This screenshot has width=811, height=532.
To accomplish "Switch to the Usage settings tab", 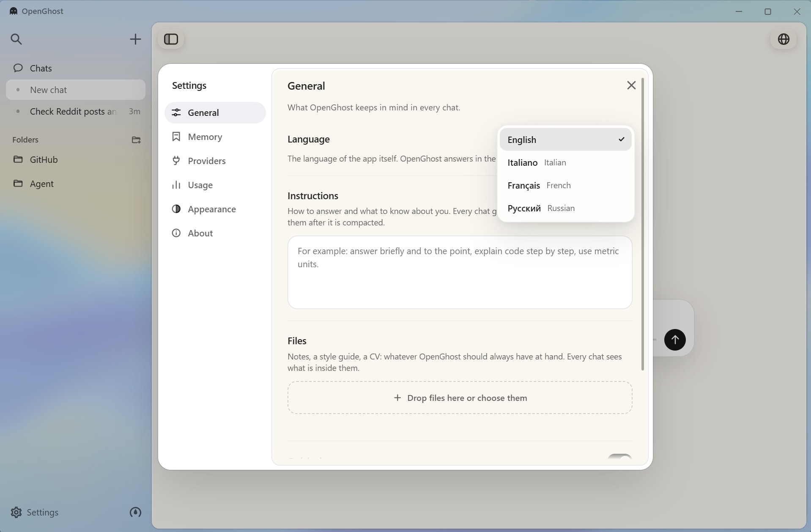I will tap(215, 185).
